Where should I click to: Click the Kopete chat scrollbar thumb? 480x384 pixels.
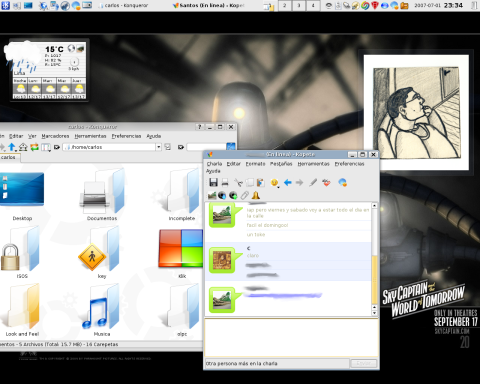[x=374, y=279]
